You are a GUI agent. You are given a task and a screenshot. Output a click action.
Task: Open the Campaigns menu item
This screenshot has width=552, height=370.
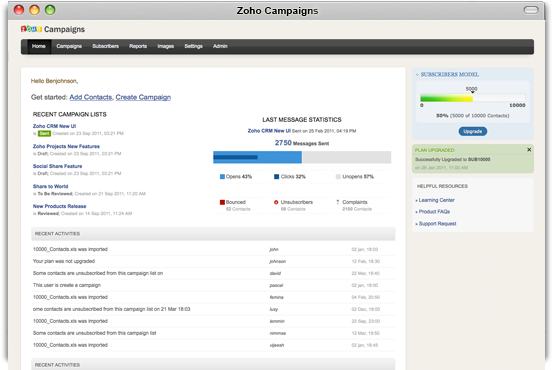(69, 46)
